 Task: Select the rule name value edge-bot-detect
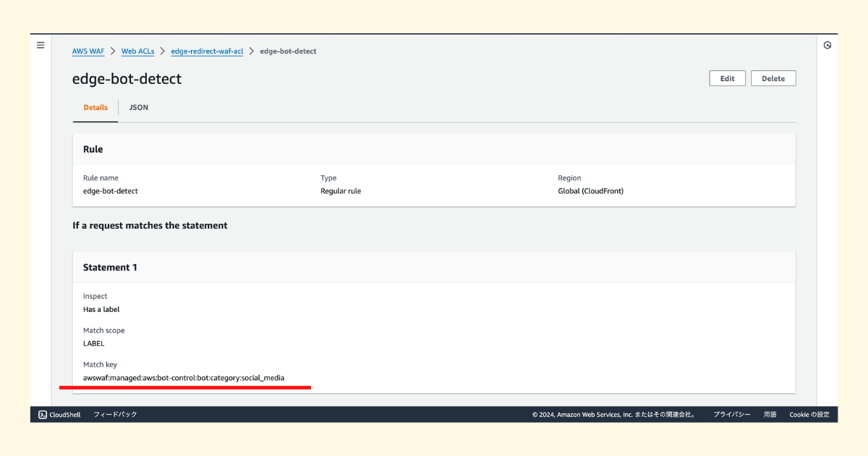(110, 191)
